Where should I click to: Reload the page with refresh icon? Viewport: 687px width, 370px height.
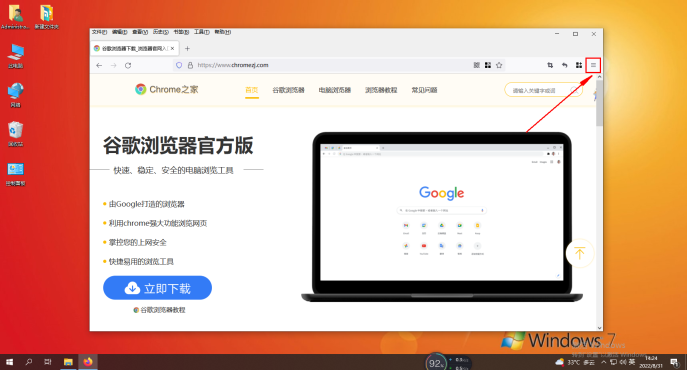[x=128, y=65]
